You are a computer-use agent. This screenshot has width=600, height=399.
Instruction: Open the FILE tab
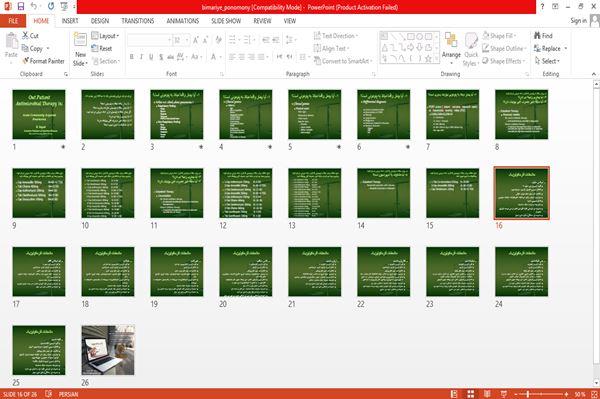(x=13, y=21)
